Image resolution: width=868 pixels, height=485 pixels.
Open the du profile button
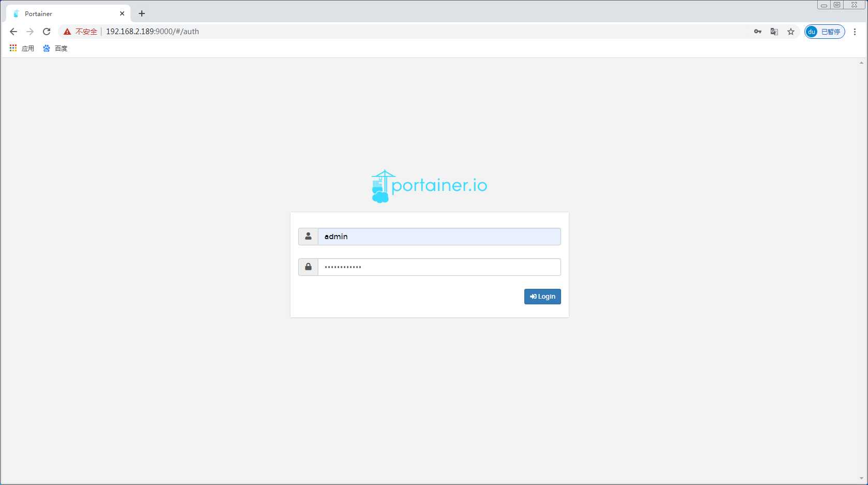825,32
